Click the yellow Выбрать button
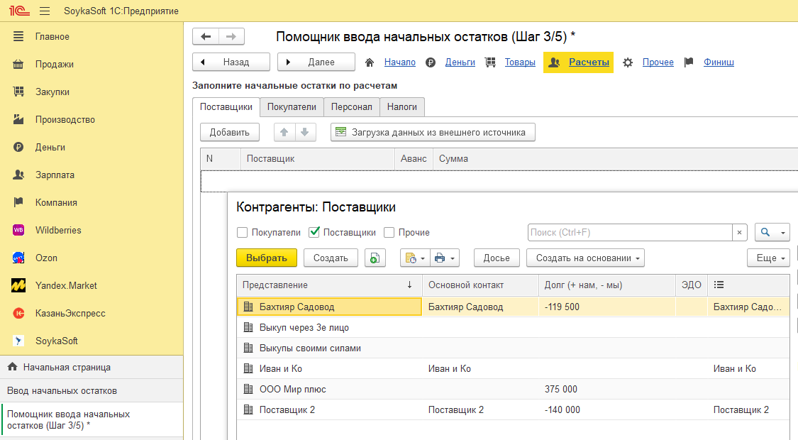798x440 pixels. tap(267, 258)
